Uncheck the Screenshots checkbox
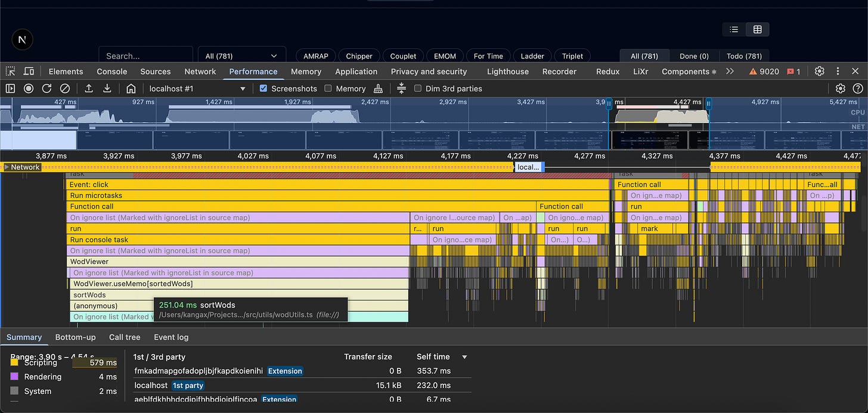 (263, 88)
